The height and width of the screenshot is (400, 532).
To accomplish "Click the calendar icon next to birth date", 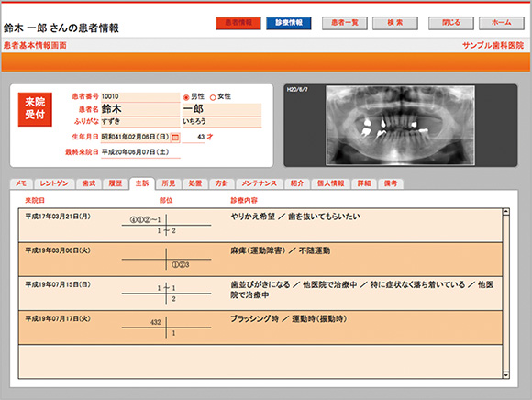I will 175,137.
